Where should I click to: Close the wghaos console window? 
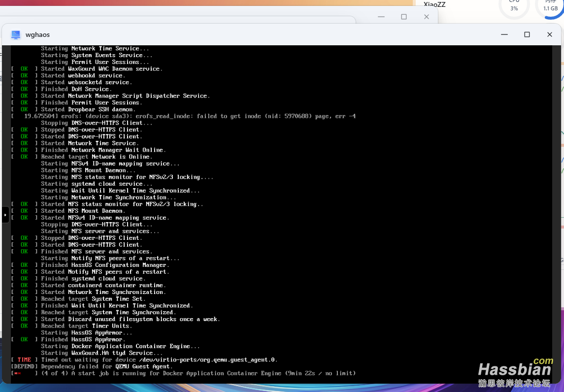[549, 34]
